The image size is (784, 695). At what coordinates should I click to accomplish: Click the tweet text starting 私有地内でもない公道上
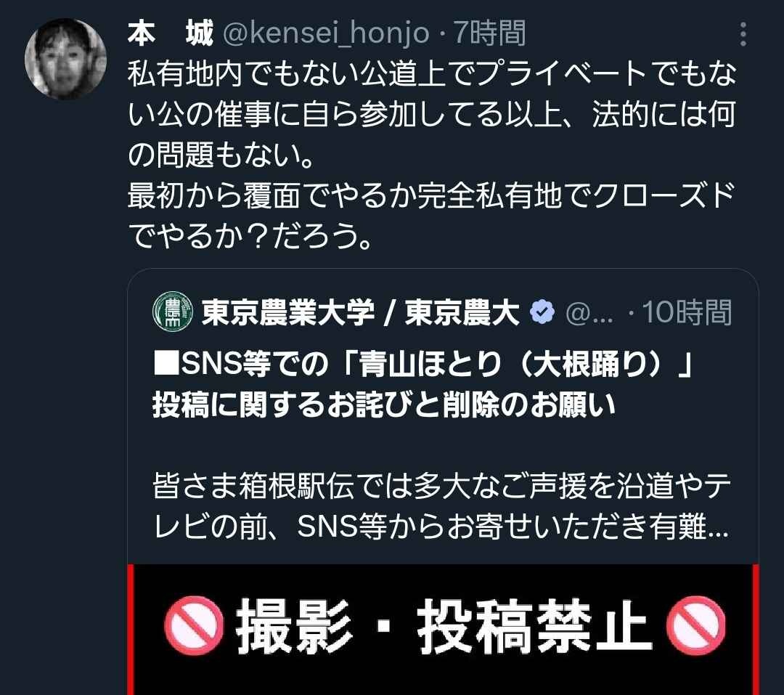[431, 114]
